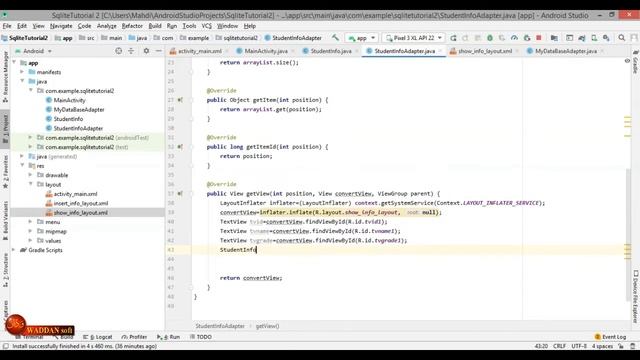Select insert_info_layout.xml in project tree

81,203
